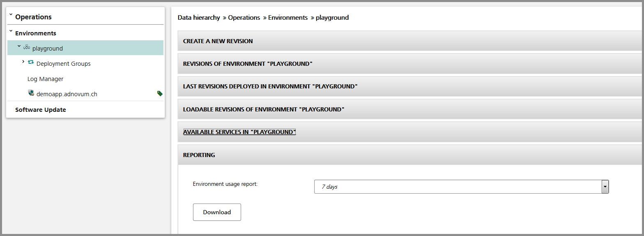The width and height of the screenshot is (644, 236).
Task: Select the playground tree item label
Action: point(48,49)
